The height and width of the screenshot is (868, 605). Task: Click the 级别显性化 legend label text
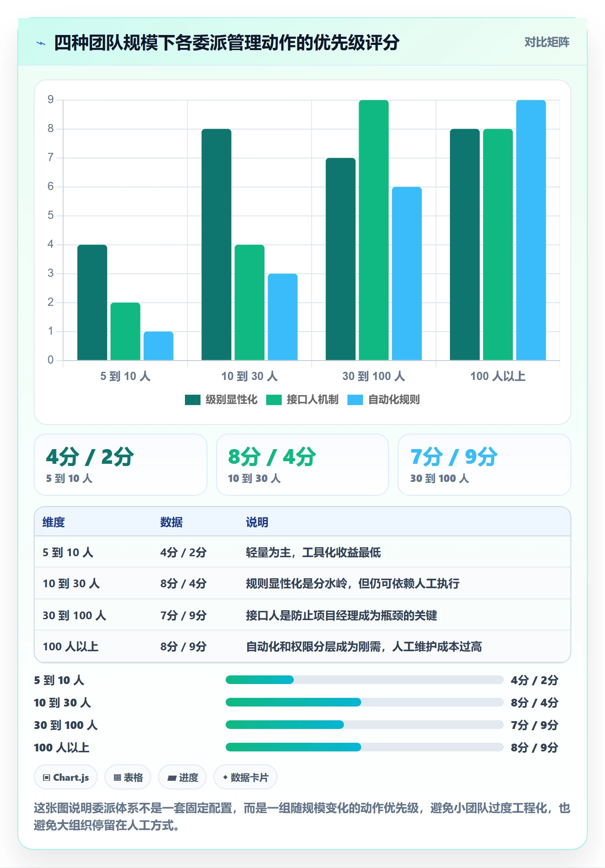coord(231,400)
